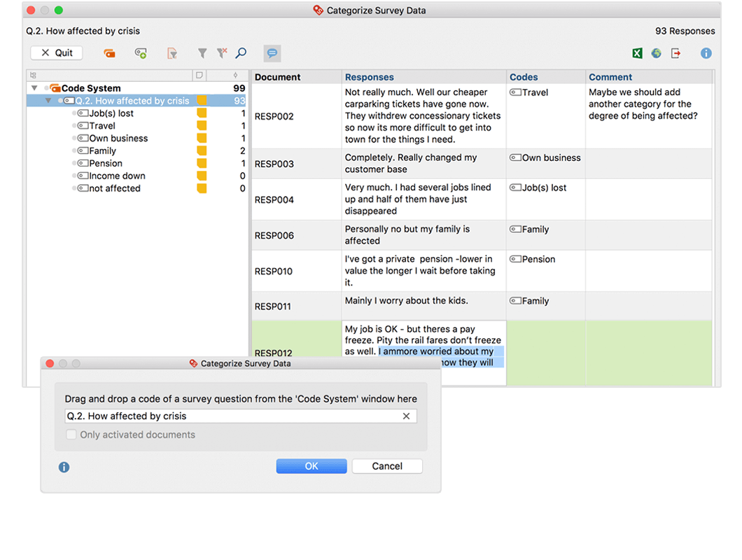
Task: Sort by the Document column header
Action: point(296,77)
